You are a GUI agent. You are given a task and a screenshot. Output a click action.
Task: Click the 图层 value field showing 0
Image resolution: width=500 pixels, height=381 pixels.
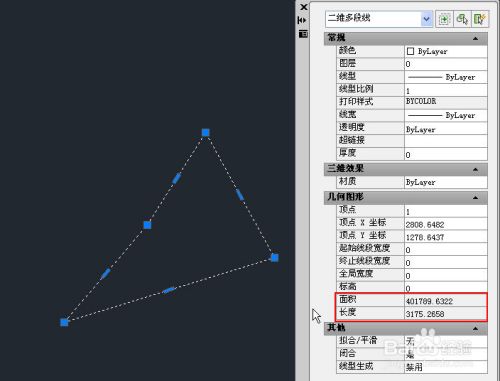pos(446,64)
